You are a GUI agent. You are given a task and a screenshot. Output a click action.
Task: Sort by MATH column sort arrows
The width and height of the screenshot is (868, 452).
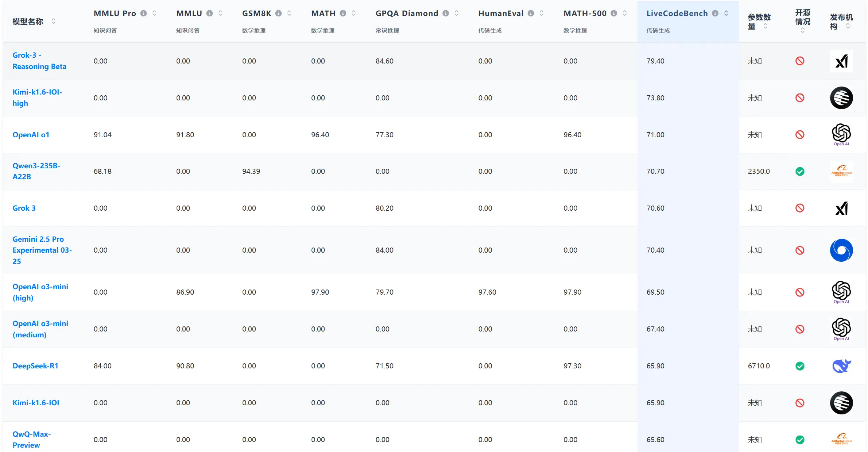pyautogui.click(x=354, y=14)
